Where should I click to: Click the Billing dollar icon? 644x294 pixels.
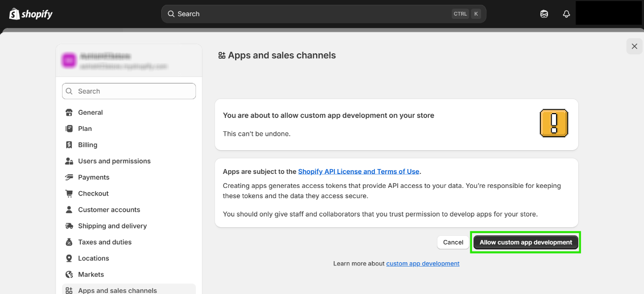tap(69, 145)
